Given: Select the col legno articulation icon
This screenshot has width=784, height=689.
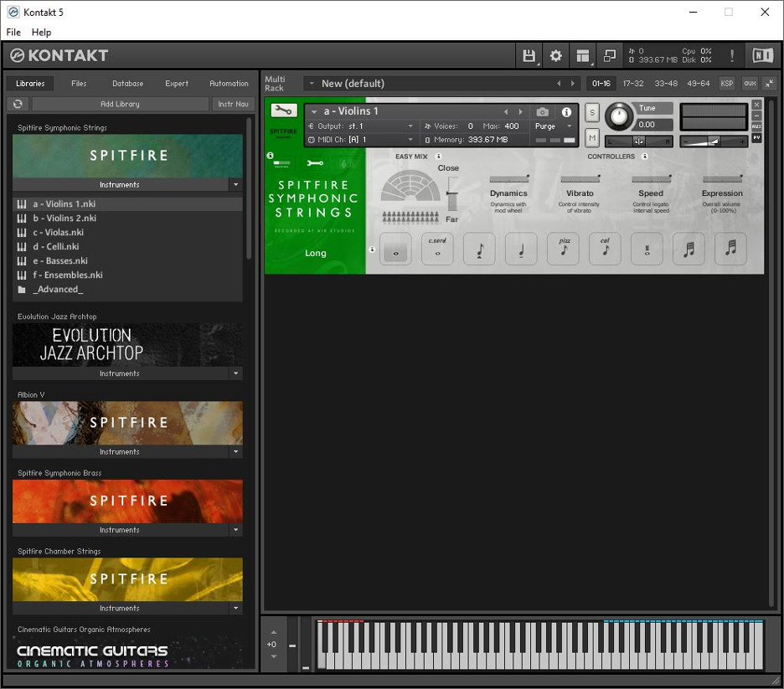Looking at the screenshot, I should pos(605,249).
